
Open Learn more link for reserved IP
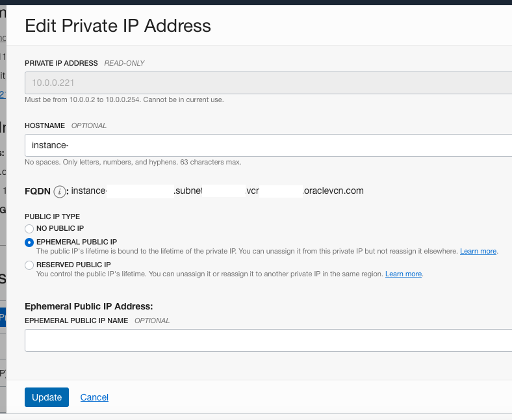(403, 274)
